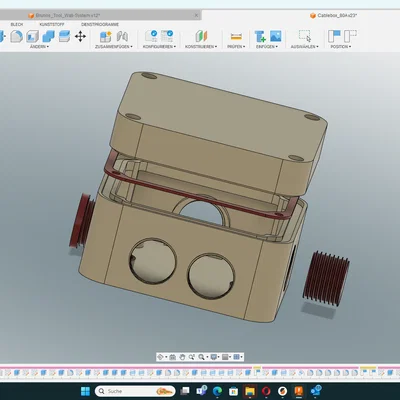
Task: Click the Viewports layout icon
Action: 236,357
